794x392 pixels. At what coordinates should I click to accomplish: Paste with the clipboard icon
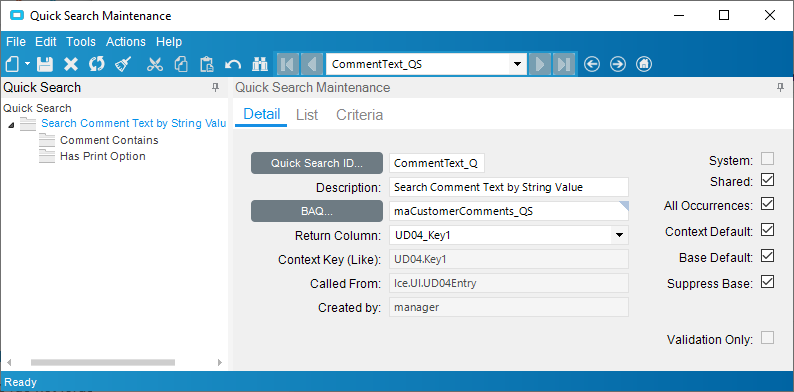click(207, 64)
